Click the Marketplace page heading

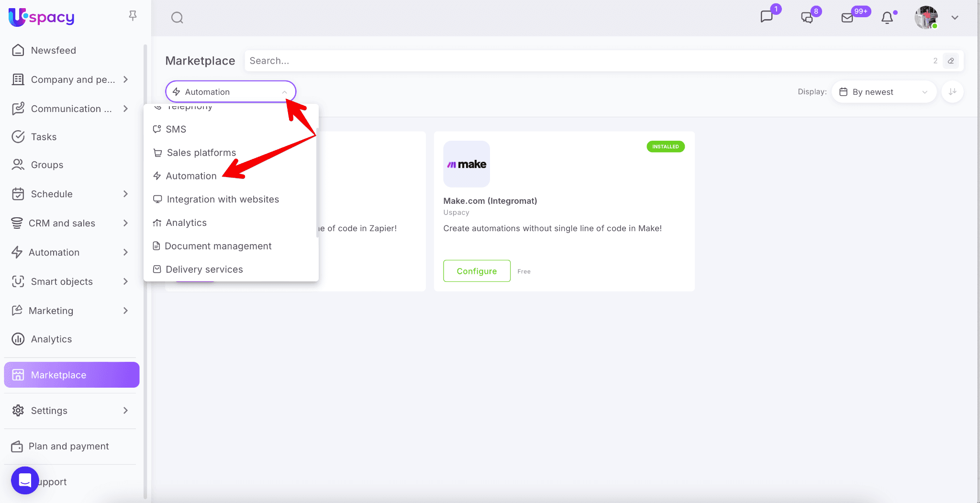[x=200, y=61]
